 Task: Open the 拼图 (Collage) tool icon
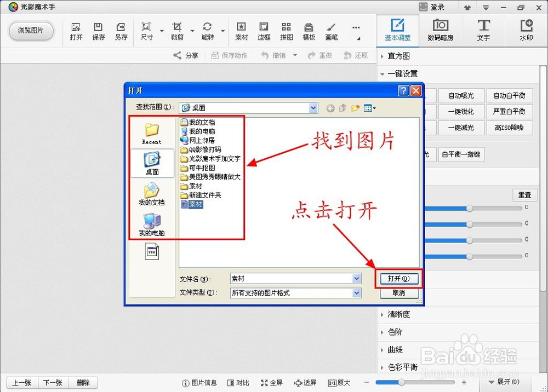coord(286,31)
